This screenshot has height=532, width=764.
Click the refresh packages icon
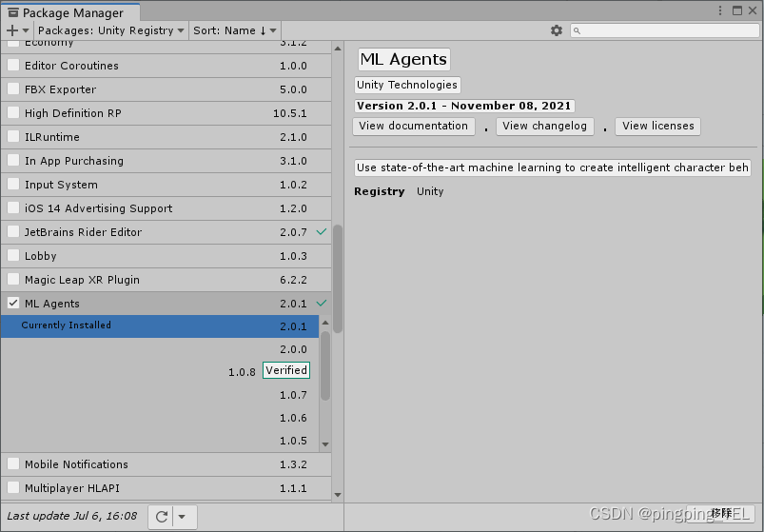[x=162, y=517]
